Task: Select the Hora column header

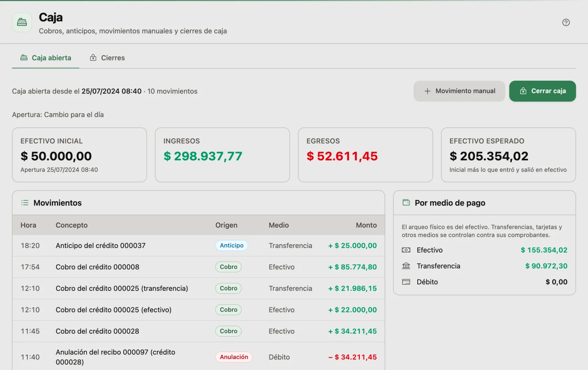Action: point(29,225)
